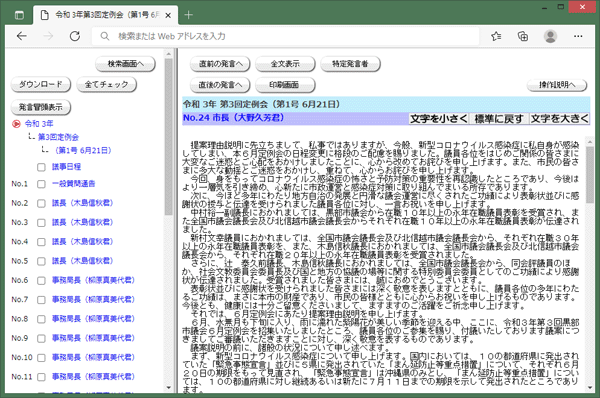Viewport: 600px width, 398px height.
Task: Add a new browser tab
Action: [x=188, y=15]
